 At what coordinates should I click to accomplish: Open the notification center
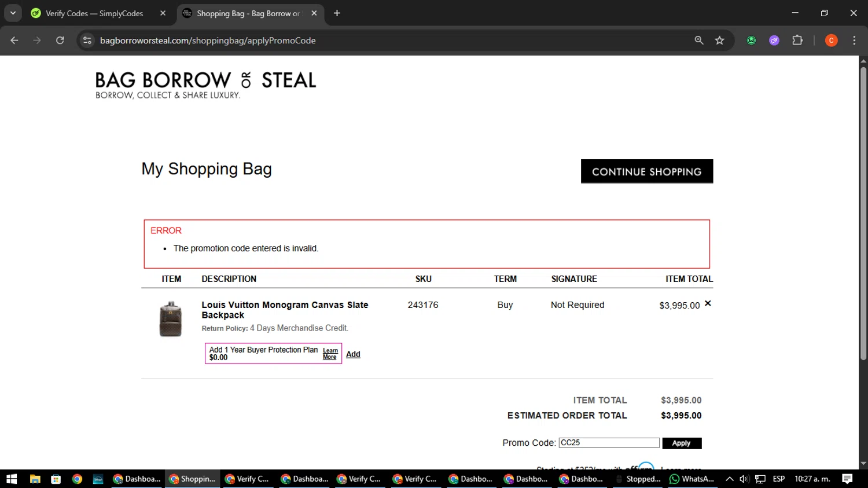click(x=847, y=479)
